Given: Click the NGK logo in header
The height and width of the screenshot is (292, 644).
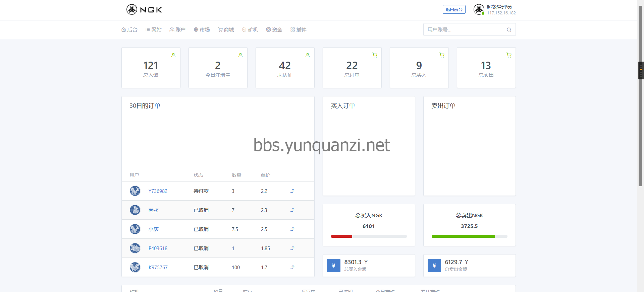Looking at the screenshot, I should (144, 10).
